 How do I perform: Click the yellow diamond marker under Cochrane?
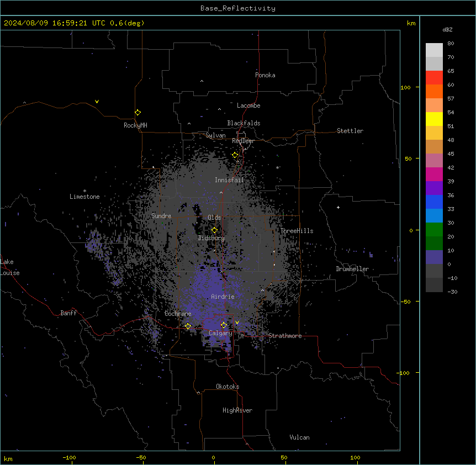tap(188, 326)
